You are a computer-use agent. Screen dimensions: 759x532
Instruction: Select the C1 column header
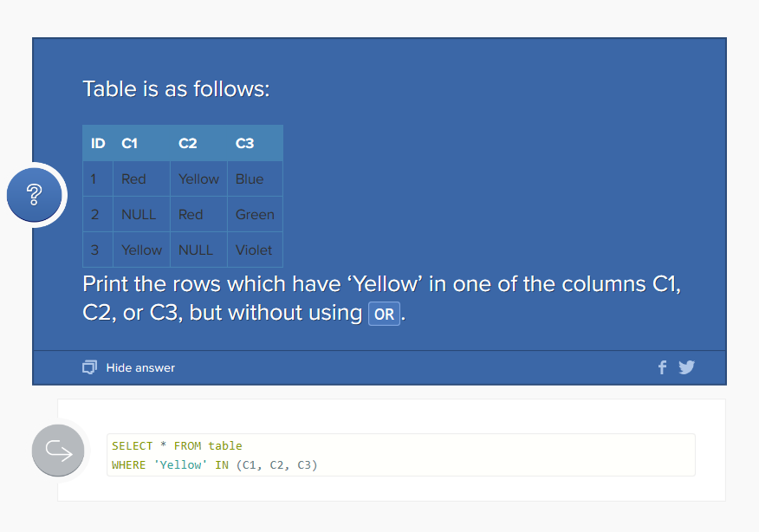coord(129,144)
